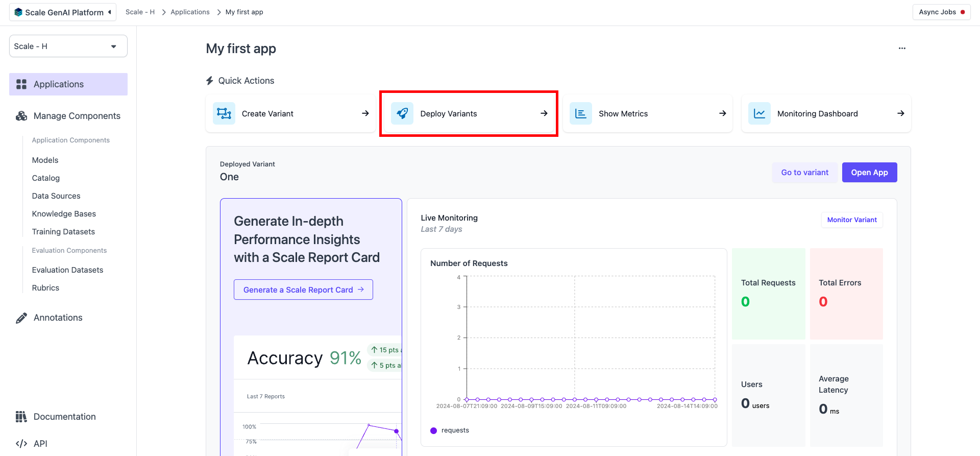Click the Create Variant flow icon
The height and width of the screenshot is (456, 980).
coord(224,113)
